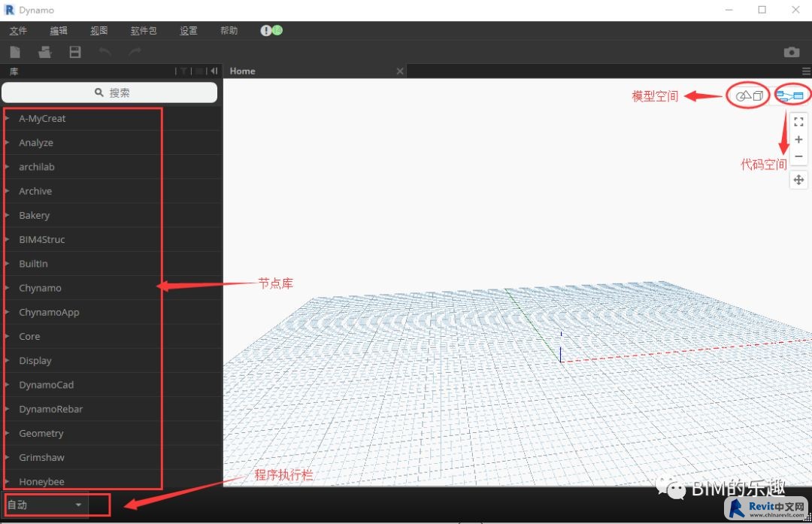Zoom in with the plus button
The height and width of the screenshot is (524, 812).
[798, 140]
